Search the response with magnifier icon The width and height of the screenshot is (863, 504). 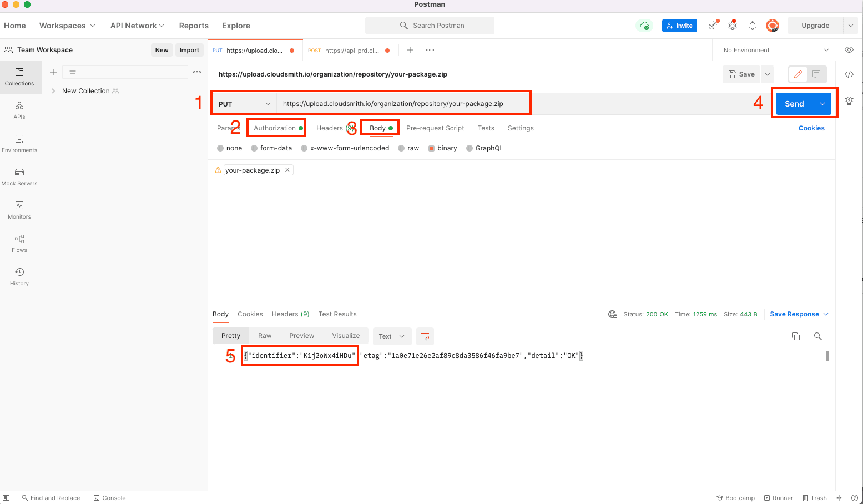coord(817,336)
